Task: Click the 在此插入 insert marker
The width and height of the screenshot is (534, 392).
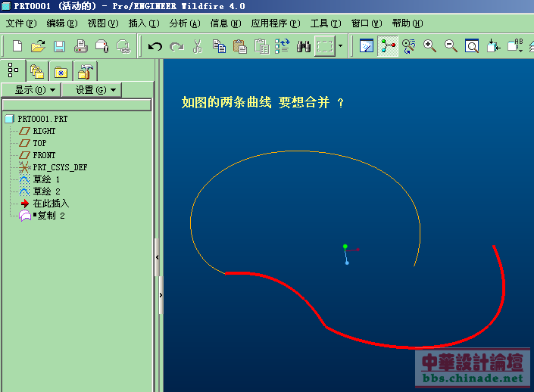Action: (45, 204)
